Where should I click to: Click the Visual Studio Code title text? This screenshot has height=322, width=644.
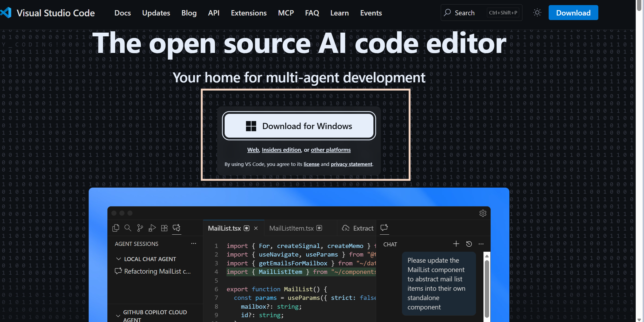coord(56,13)
